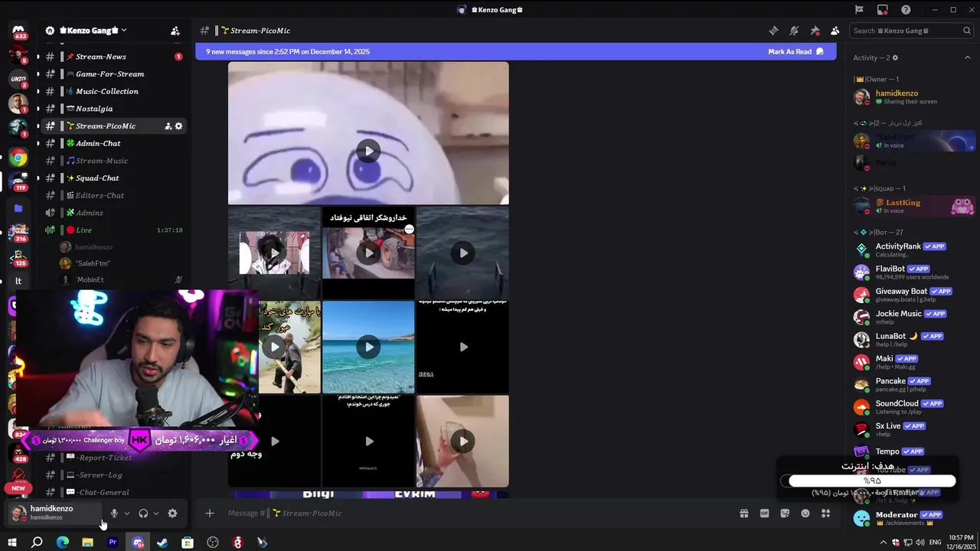Open Microsoft Edge in taskbar
980x551 pixels.
pos(63,543)
